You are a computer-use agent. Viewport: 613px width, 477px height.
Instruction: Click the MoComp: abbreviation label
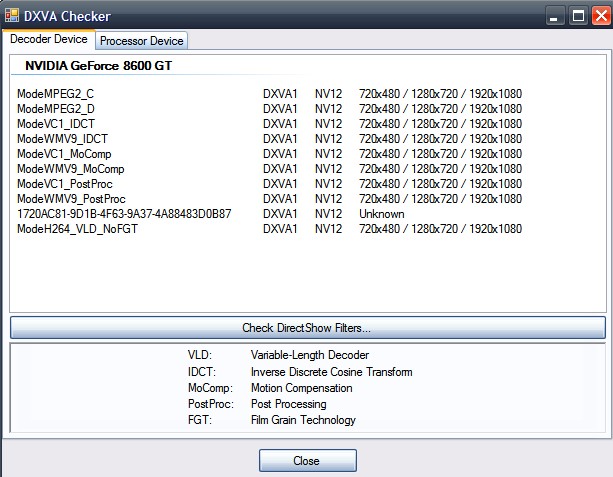point(210,388)
